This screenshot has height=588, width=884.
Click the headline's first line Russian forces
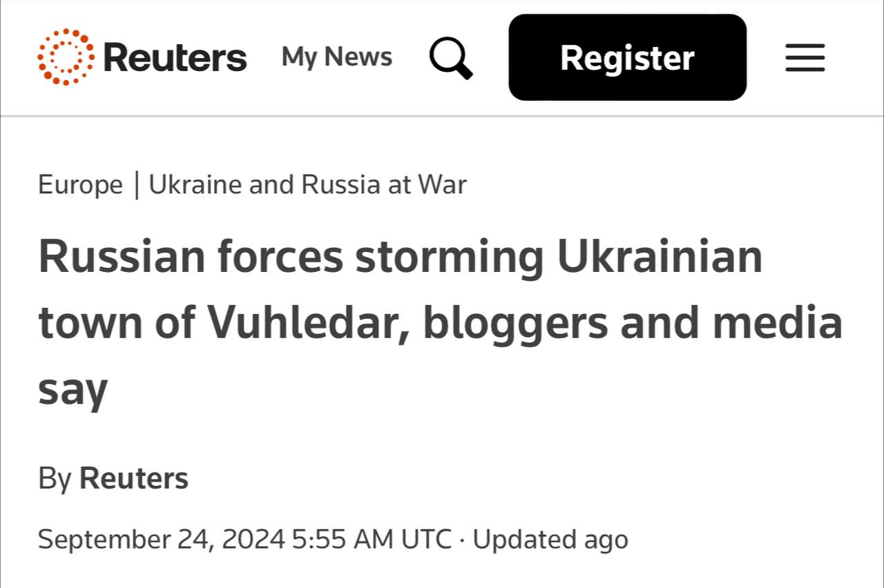pos(191,257)
